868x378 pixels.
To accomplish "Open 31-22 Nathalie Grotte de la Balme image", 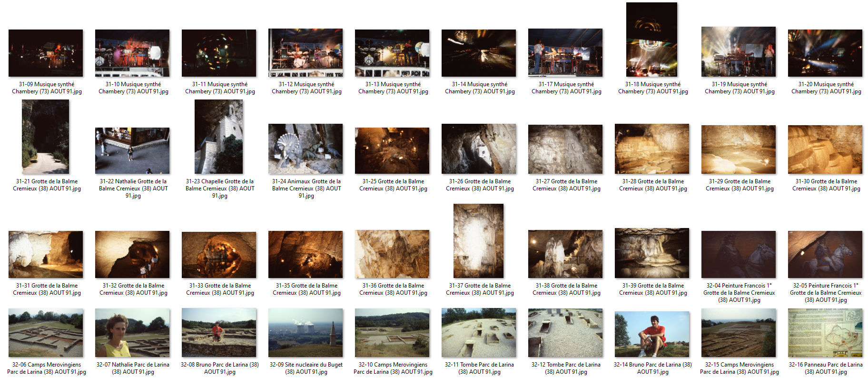I will click(x=132, y=150).
